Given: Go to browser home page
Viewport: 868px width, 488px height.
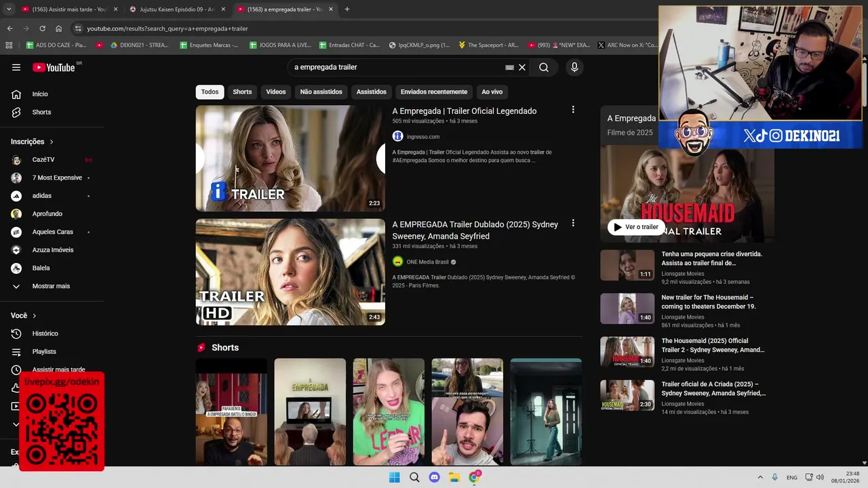Looking at the screenshot, I should tap(58, 28).
